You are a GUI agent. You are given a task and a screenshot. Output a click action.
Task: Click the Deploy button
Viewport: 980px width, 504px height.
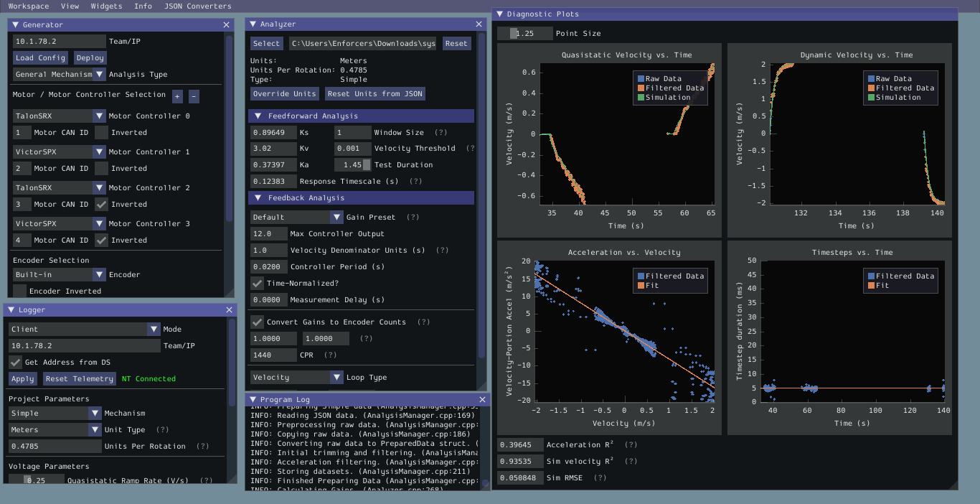point(90,57)
